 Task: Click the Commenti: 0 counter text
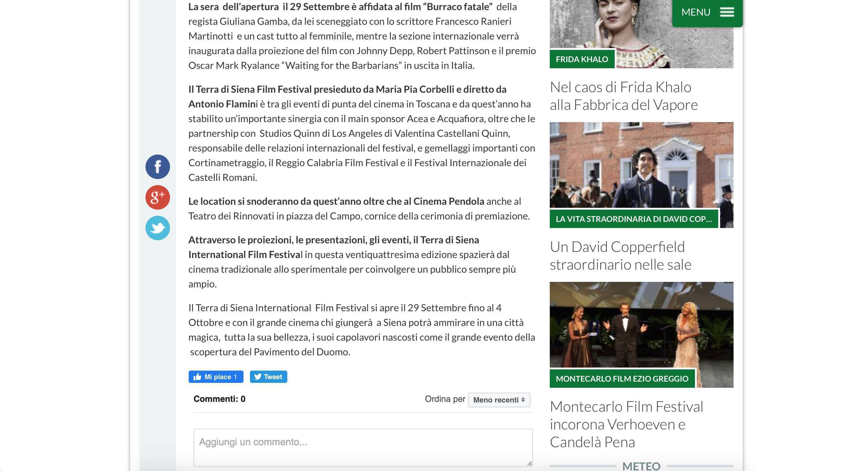(219, 399)
